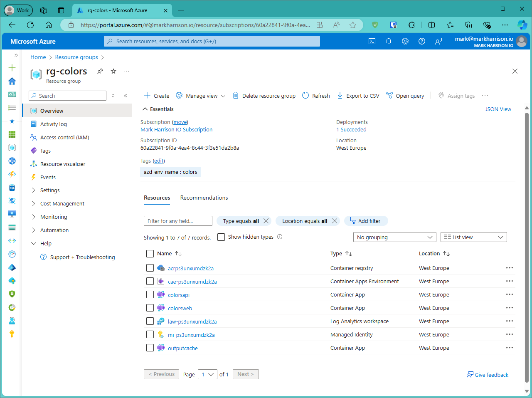Click Delete resource group trash icon
The width and height of the screenshot is (532, 398).
pos(236,96)
